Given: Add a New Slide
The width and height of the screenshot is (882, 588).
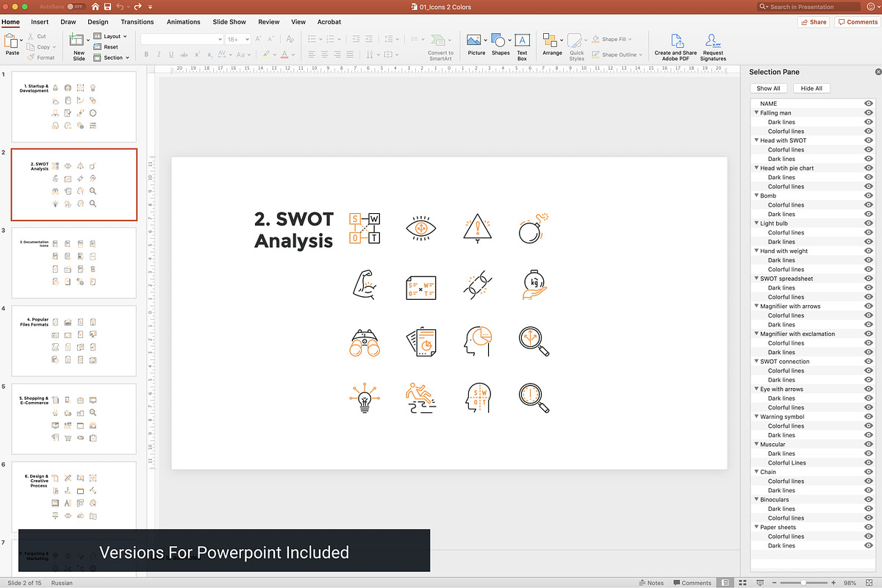Looking at the screenshot, I should point(79,46).
